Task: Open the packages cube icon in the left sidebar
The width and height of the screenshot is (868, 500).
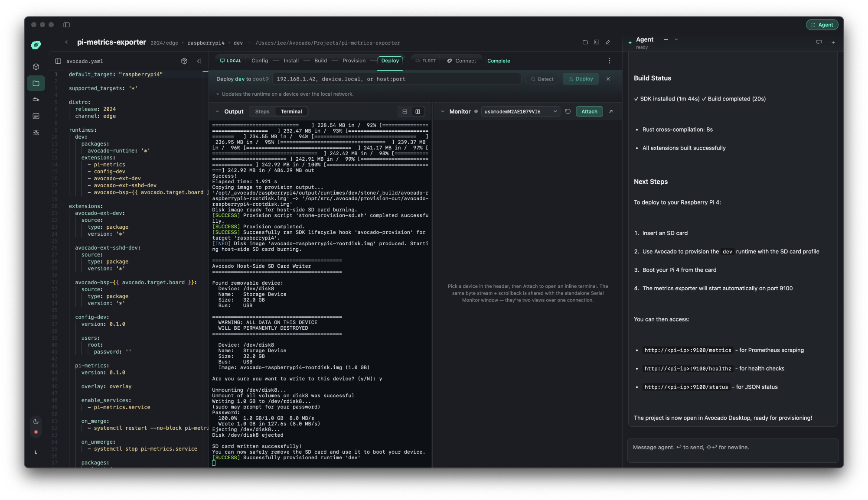Action: (36, 67)
